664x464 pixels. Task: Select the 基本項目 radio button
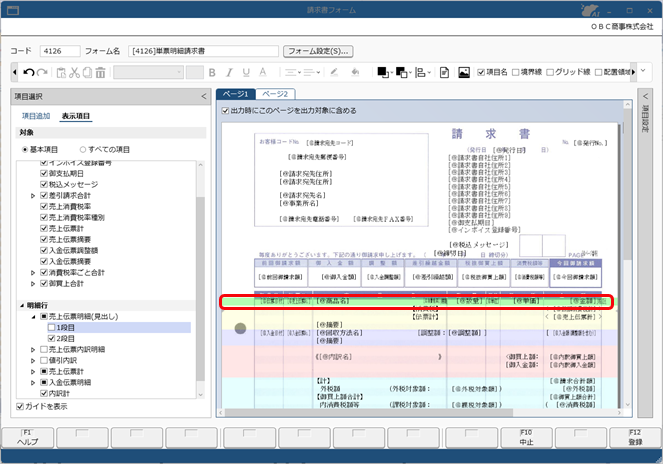point(25,149)
